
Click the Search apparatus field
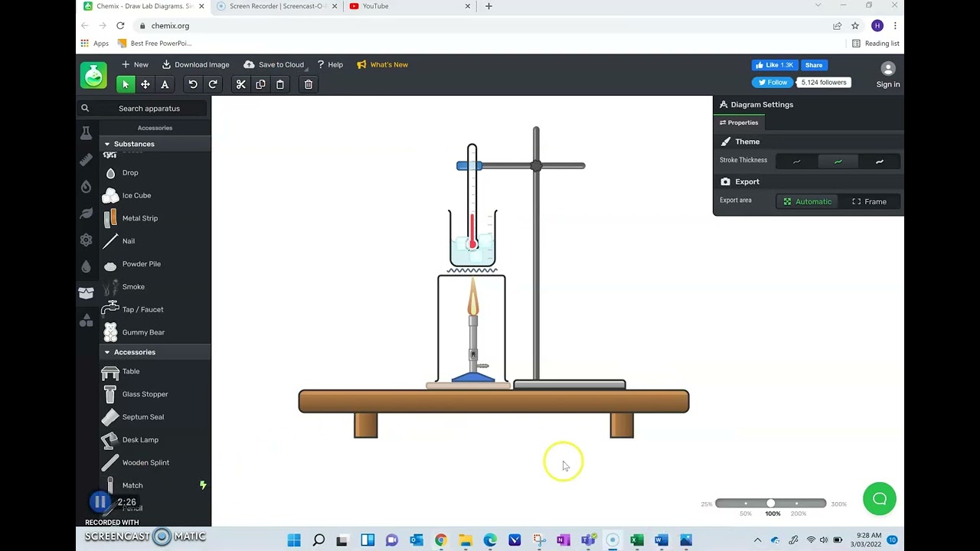point(142,108)
